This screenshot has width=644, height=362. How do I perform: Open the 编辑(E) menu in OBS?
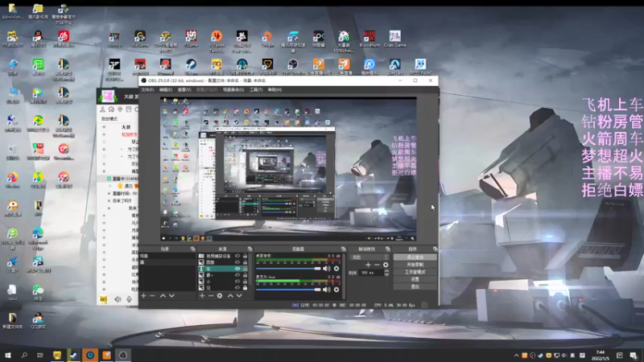coord(166,89)
